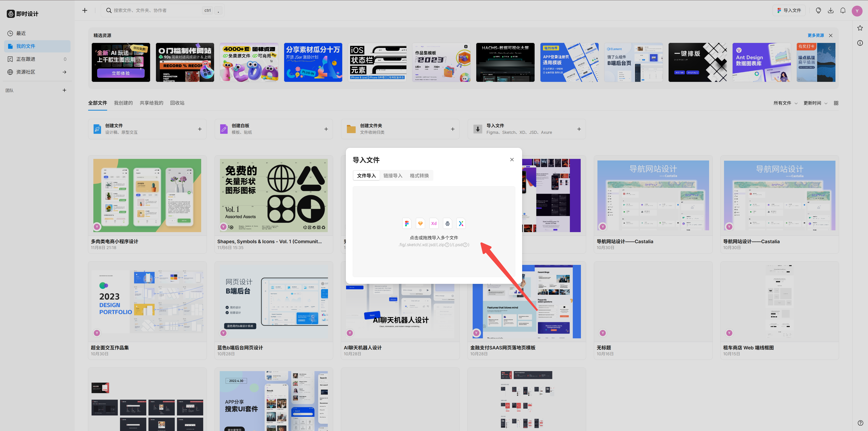Click the Sketch diamond icon
This screenshot has height=431, width=868.
pos(420,224)
